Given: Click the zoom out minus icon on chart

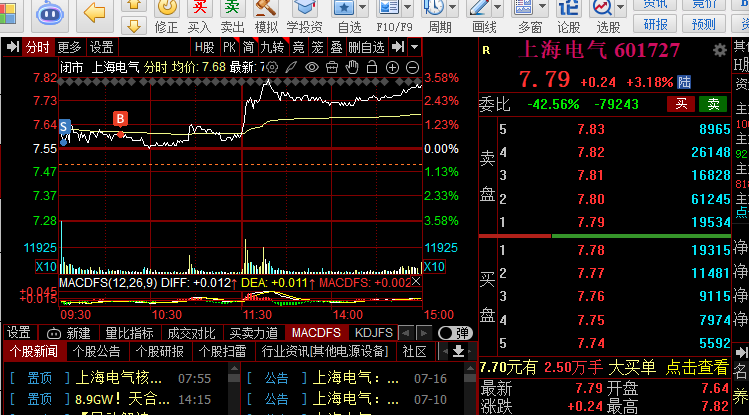Looking at the screenshot, I should pos(412,67).
